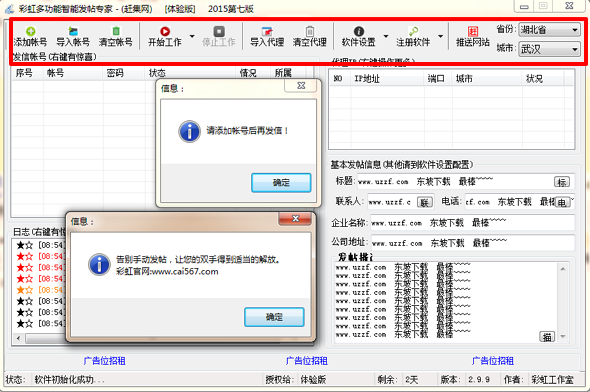Click status bar 体验版 license text
This screenshot has width=590, height=392.
point(313,380)
